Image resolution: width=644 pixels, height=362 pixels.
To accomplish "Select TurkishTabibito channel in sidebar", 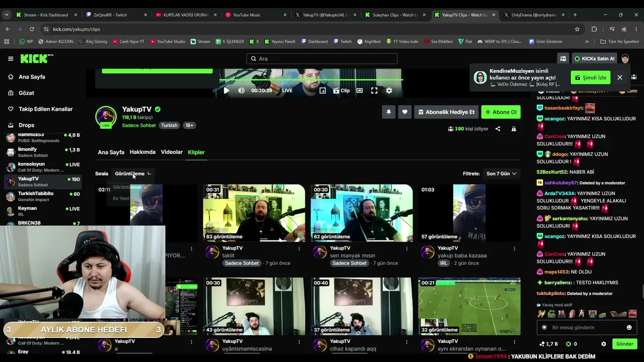I will coord(43,197).
